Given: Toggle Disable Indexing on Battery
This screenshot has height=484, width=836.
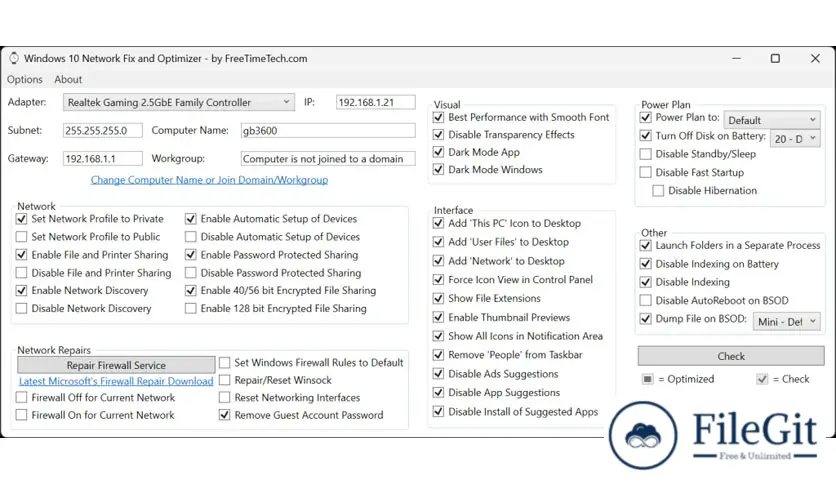Looking at the screenshot, I should click(646, 264).
